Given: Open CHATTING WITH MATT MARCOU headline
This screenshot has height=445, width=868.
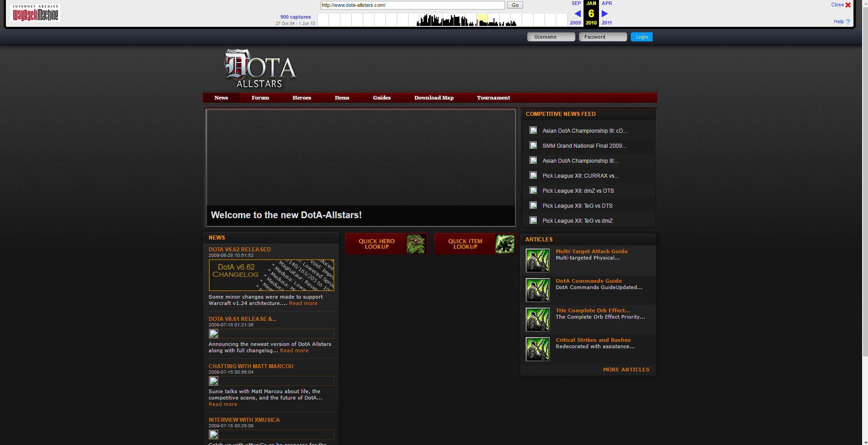Looking at the screenshot, I should [x=251, y=366].
